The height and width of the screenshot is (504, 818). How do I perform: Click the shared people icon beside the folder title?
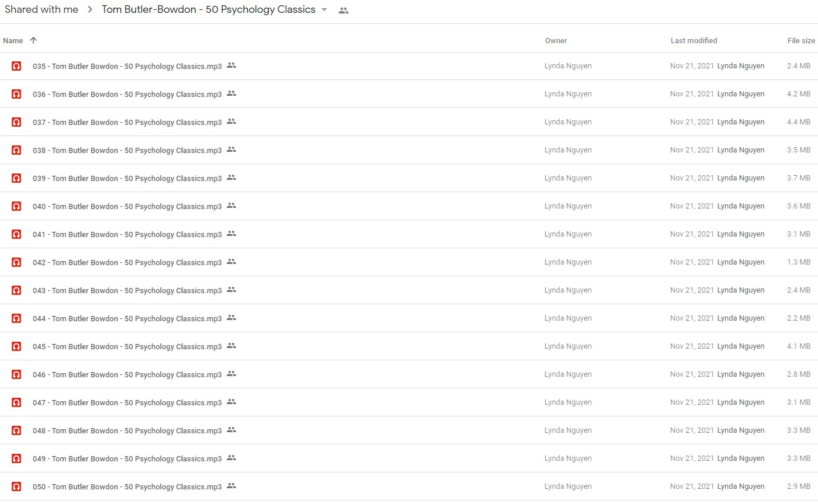[x=344, y=11]
